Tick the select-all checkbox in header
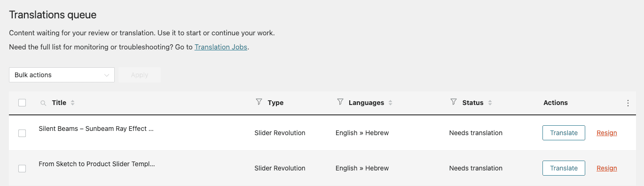Image resolution: width=644 pixels, height=186 pixels. (22, 103)
